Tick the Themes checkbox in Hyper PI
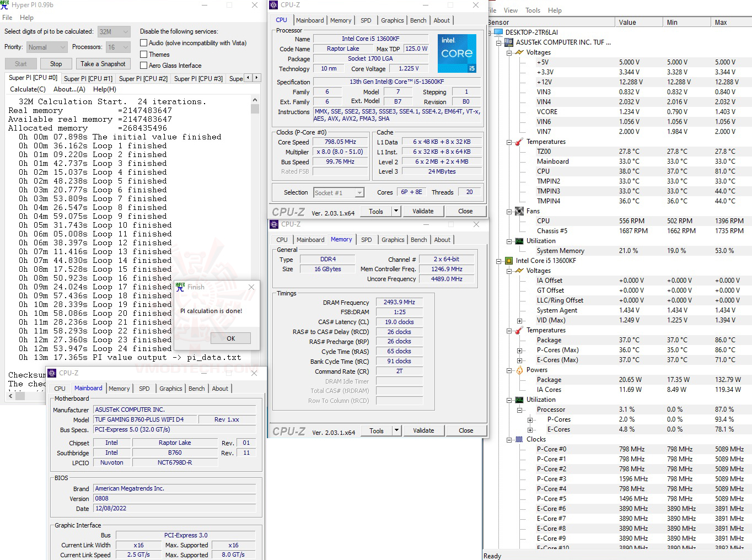The width and height of the screenshot is (752, 560). (x=144, y=55)
